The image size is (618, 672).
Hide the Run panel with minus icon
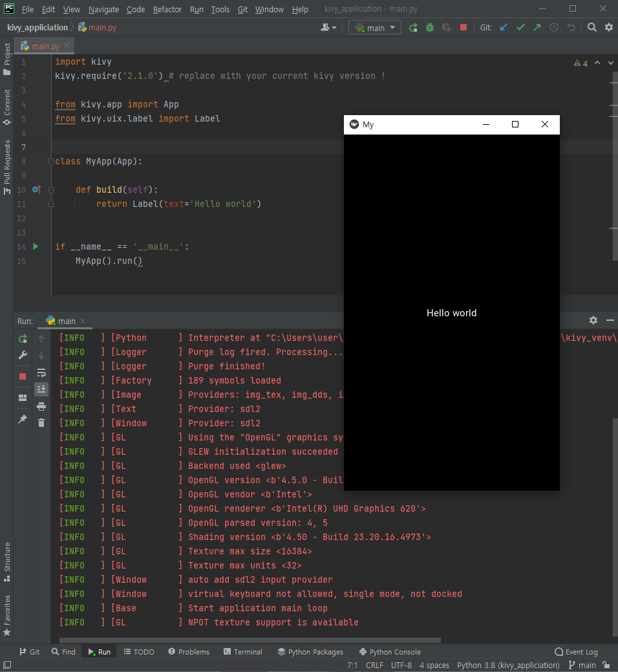point(610,320)
